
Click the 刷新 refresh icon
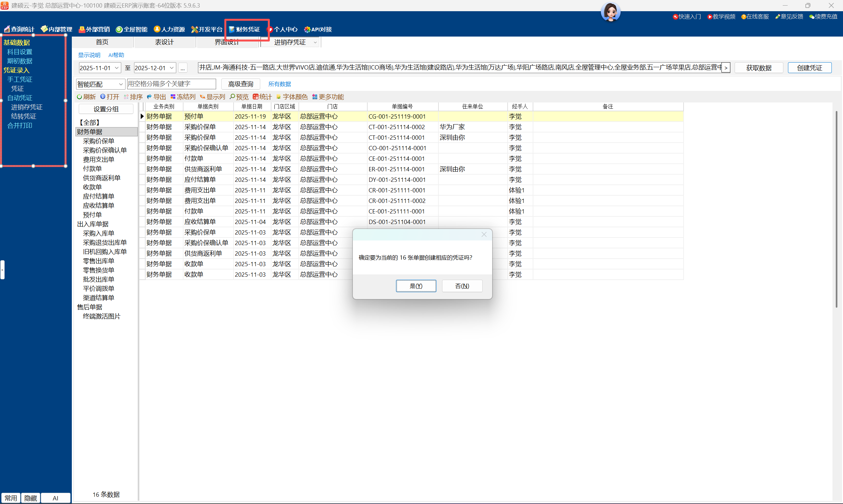click(x=79, y=97)
